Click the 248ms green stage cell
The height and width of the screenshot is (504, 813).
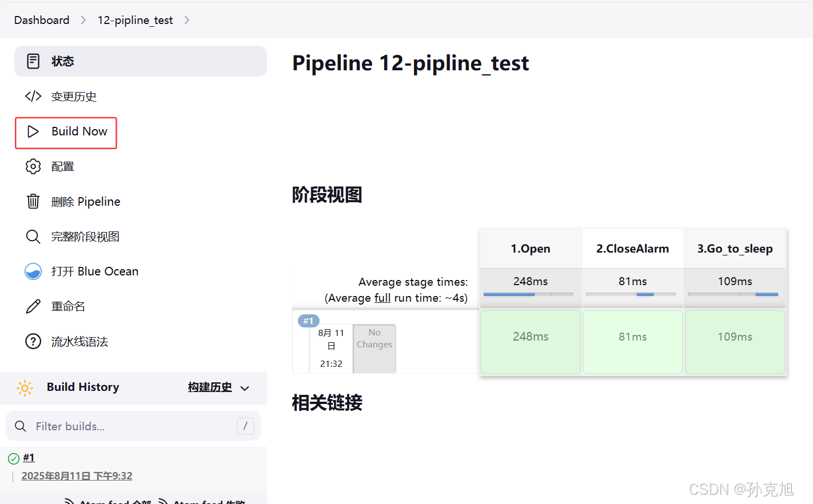pos(531,342)
